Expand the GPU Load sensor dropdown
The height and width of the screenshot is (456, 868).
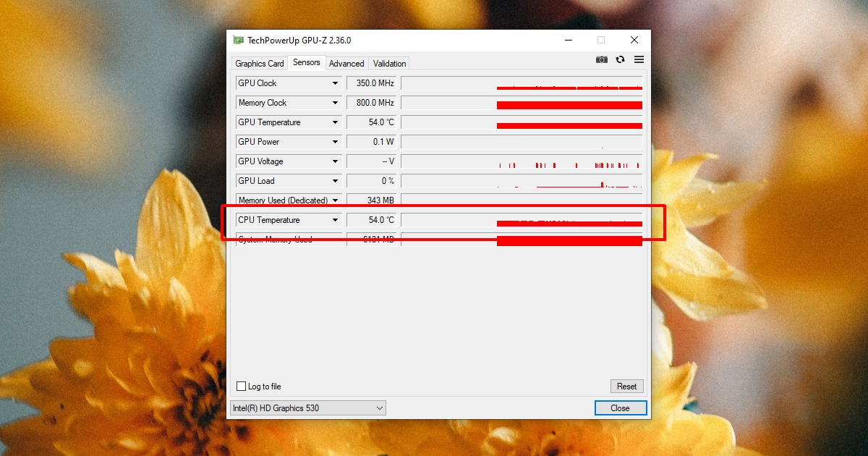click(335, 181)
